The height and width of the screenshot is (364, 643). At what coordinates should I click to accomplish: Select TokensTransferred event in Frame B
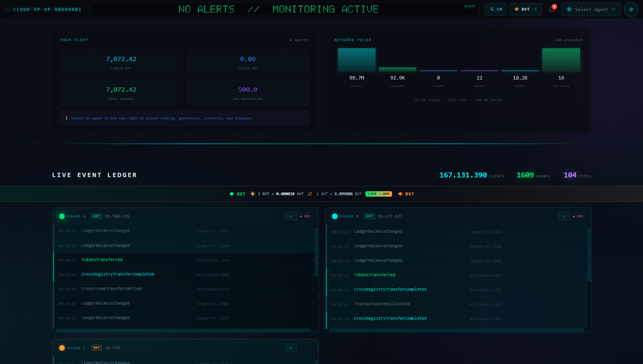(x=375, y=275)
